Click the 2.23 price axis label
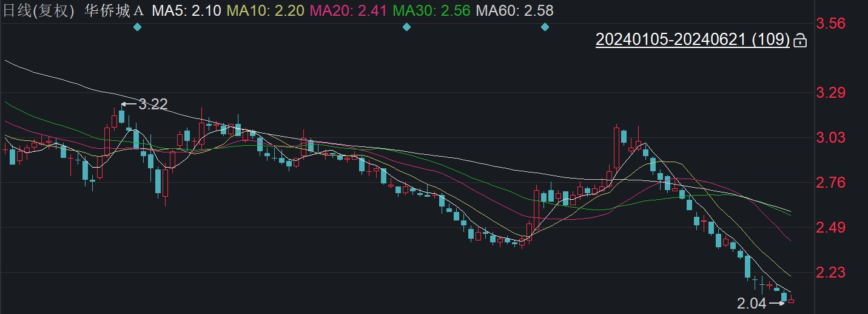868x314 pixels. pyautogui.click(x=831, y=273)
